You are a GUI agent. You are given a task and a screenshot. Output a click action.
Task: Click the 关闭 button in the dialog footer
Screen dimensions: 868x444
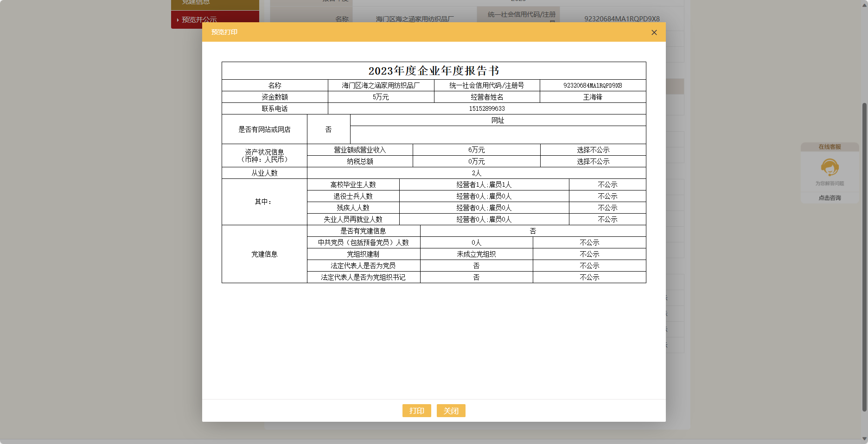pyautogui.click(x=451, y=411)
